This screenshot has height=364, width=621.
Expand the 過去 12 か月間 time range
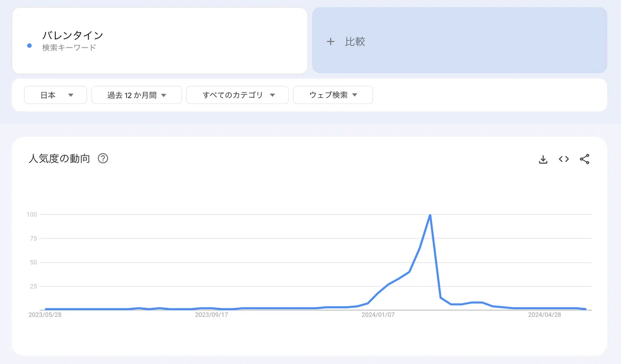(137, 95)
